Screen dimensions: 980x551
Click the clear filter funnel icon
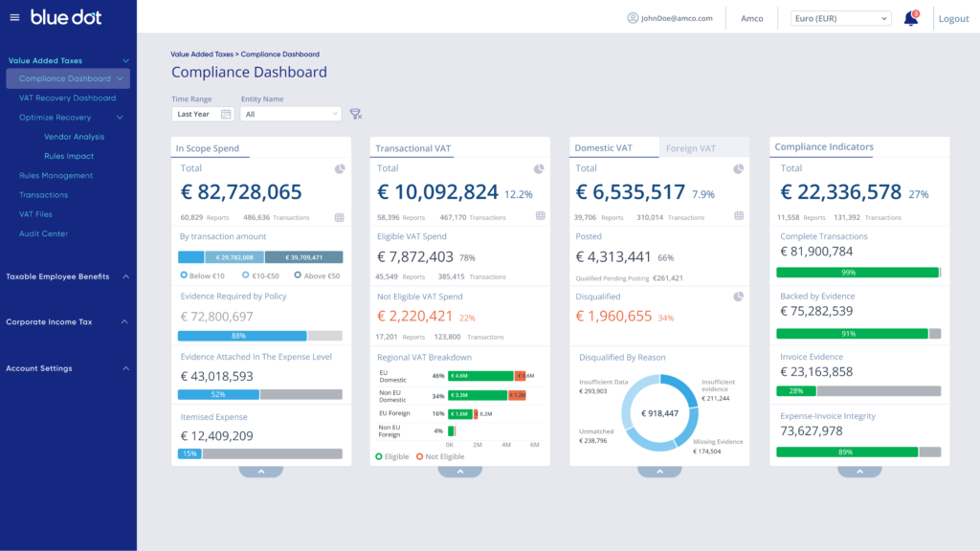tap(355, 114)
